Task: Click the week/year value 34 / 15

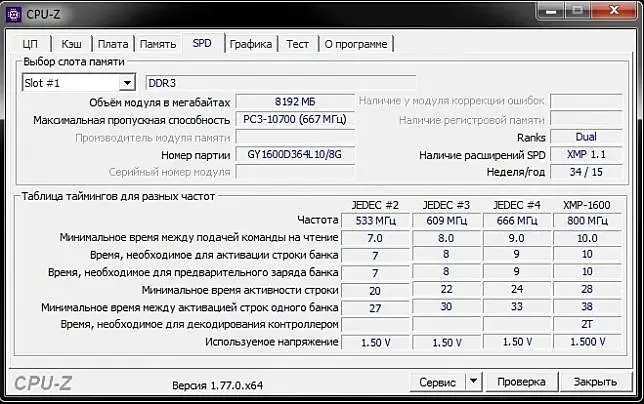Action: pyautogui.click(x=586, y=172)
